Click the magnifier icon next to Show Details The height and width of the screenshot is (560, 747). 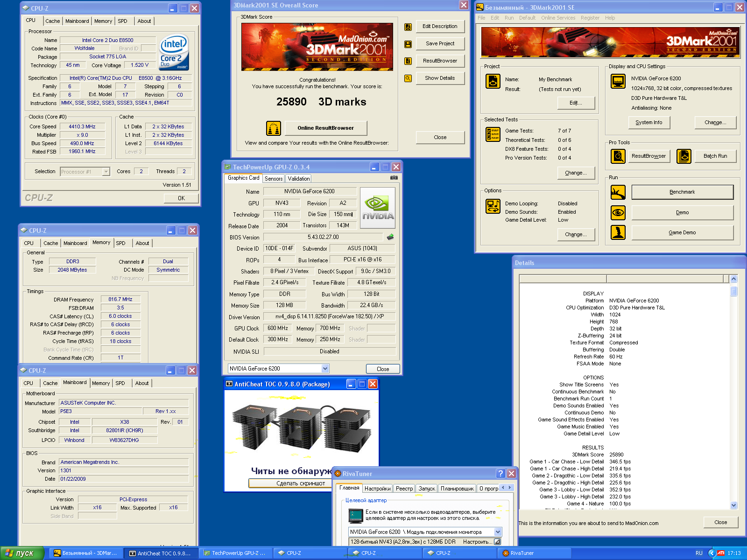(x=408, y=78)
